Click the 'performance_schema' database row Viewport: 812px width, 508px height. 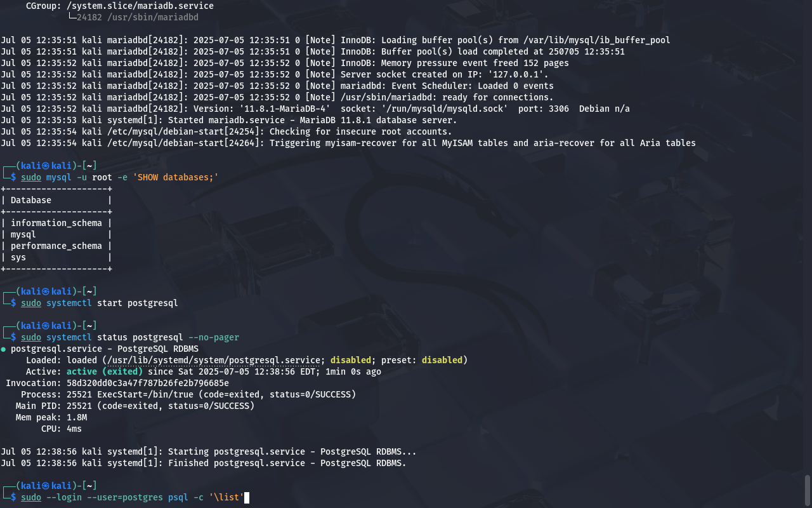(56, 246)
